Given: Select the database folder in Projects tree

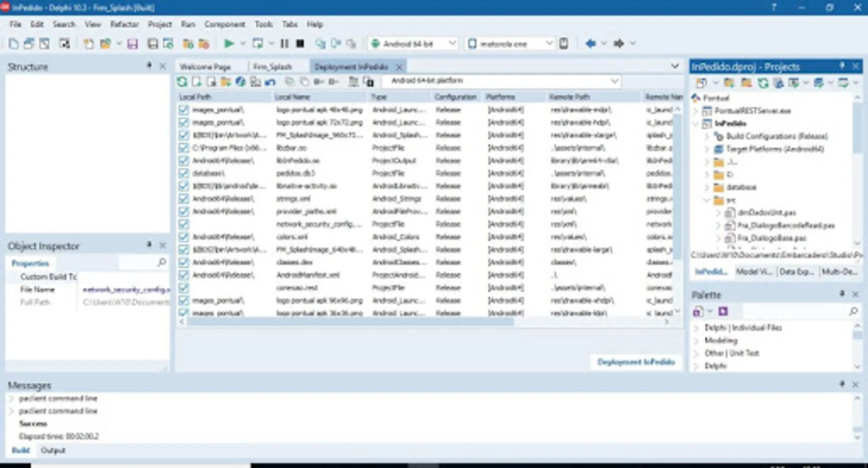Looking at the screenshot, I should [741, 187].
